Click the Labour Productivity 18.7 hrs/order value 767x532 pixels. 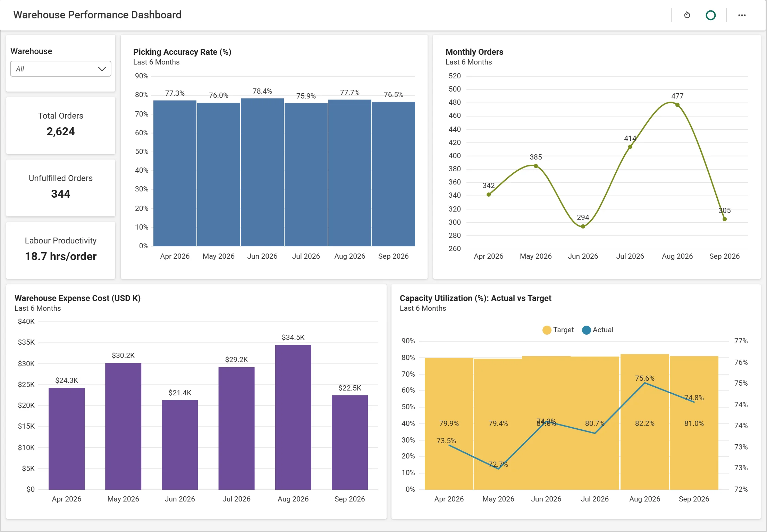61,256
